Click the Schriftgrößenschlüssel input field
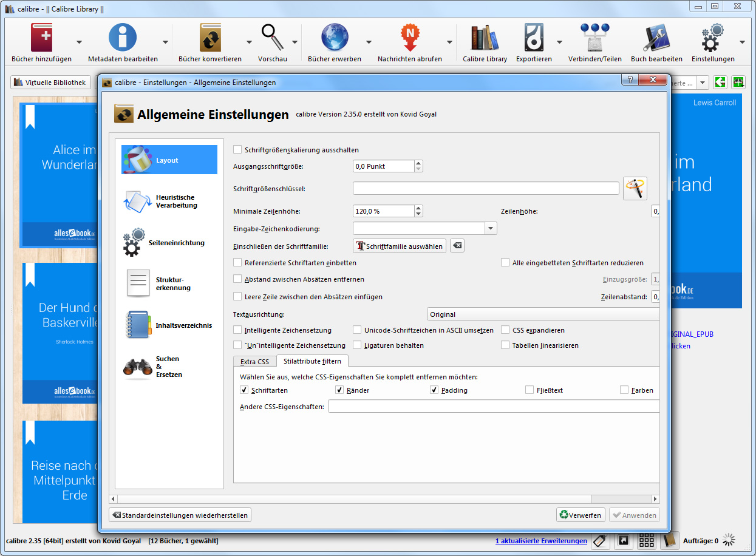This screenshot has width=756, height=556. (486, 188)
